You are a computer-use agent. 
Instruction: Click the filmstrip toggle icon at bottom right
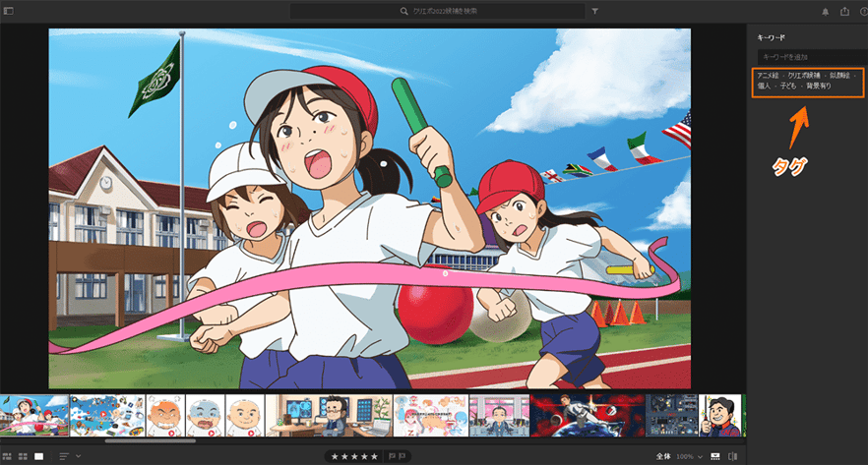point(714,456)
